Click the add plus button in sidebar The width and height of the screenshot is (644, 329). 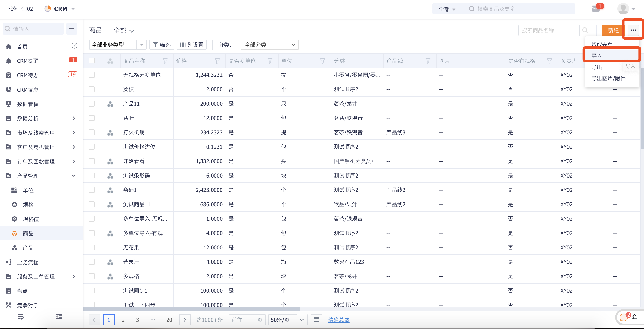pyautogui.click(x=72, y=29)
